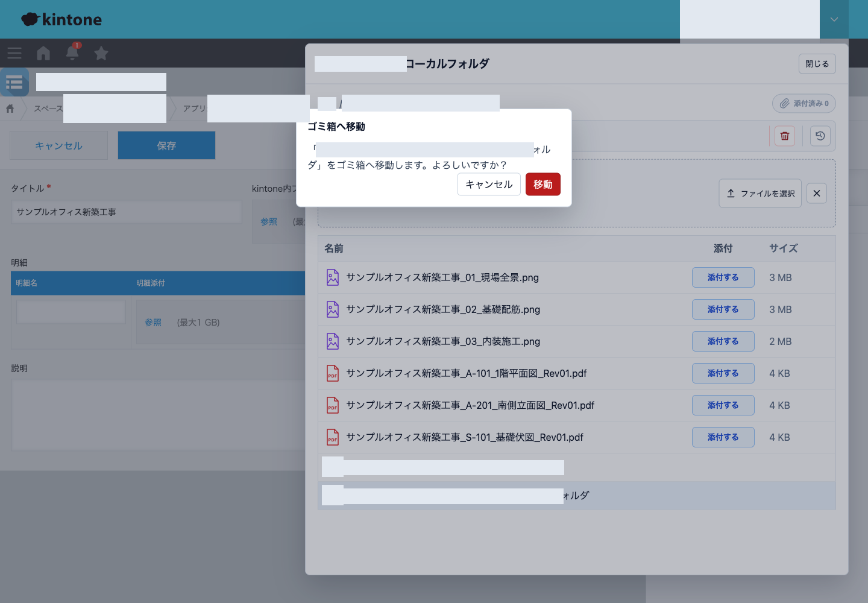Close the folder panel with 閉じる

click(817, 64)
